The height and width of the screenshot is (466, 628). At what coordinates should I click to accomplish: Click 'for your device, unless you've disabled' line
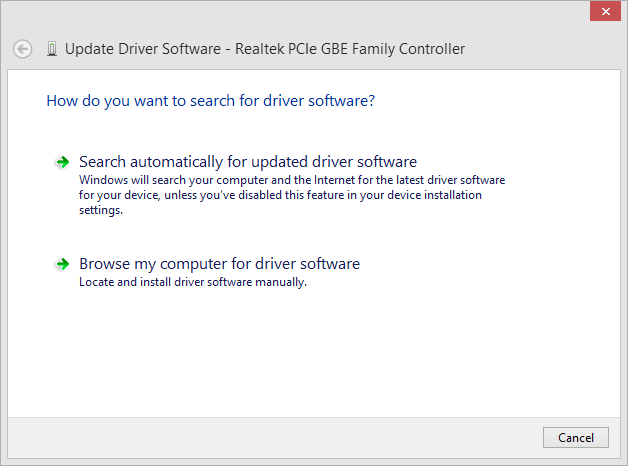click(x=280, y=195)
